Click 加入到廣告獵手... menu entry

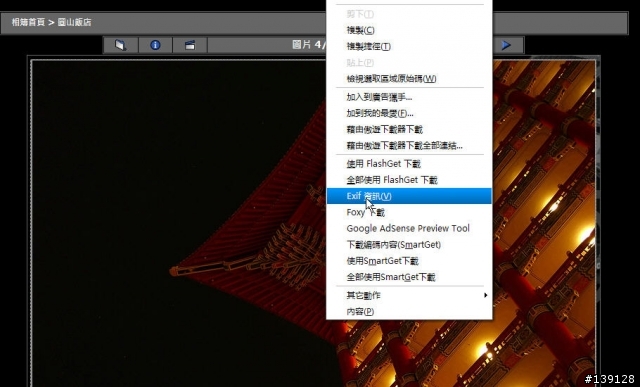409,97
